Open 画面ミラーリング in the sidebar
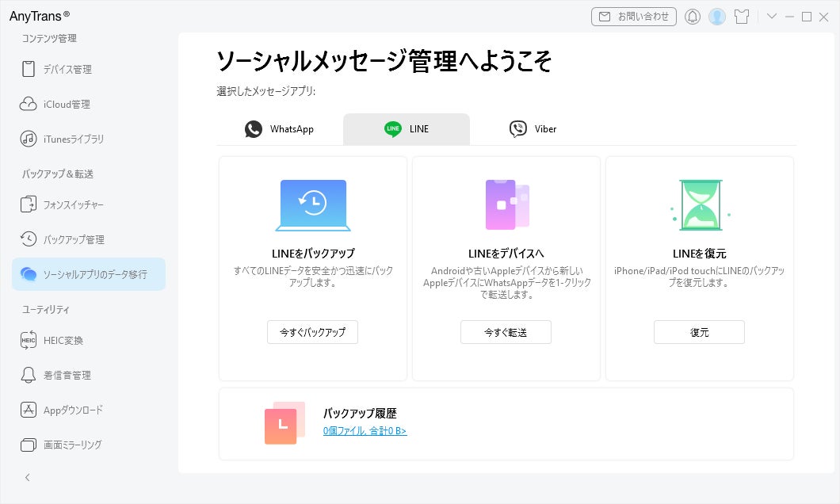The image size is (840, 504). pyautogui.click(x=89, y=445)
